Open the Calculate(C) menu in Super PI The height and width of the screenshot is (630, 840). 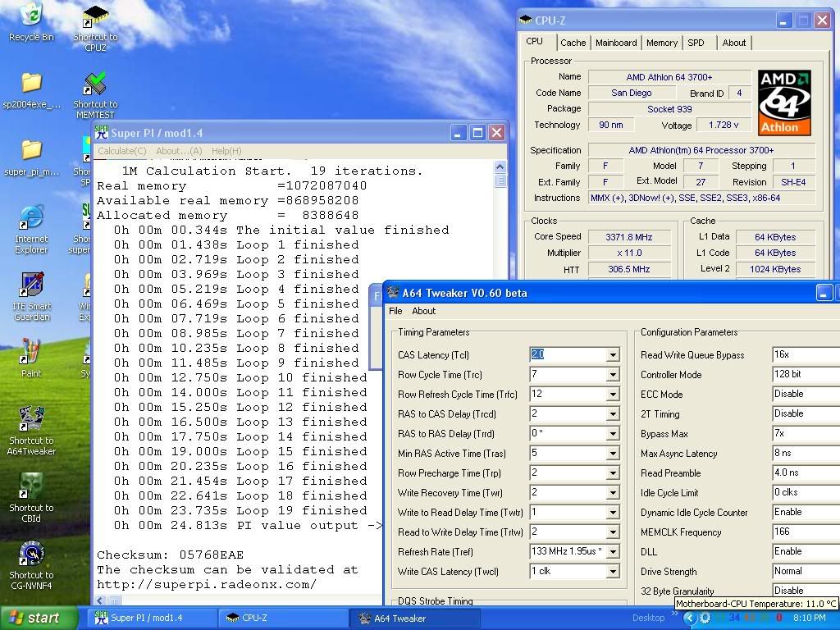tap(121, 151)
